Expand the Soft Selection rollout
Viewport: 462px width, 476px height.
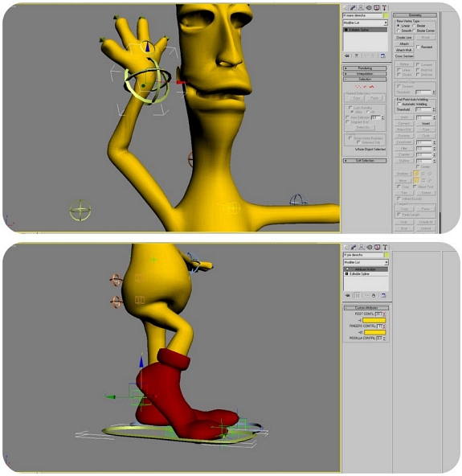click(365, 161)
